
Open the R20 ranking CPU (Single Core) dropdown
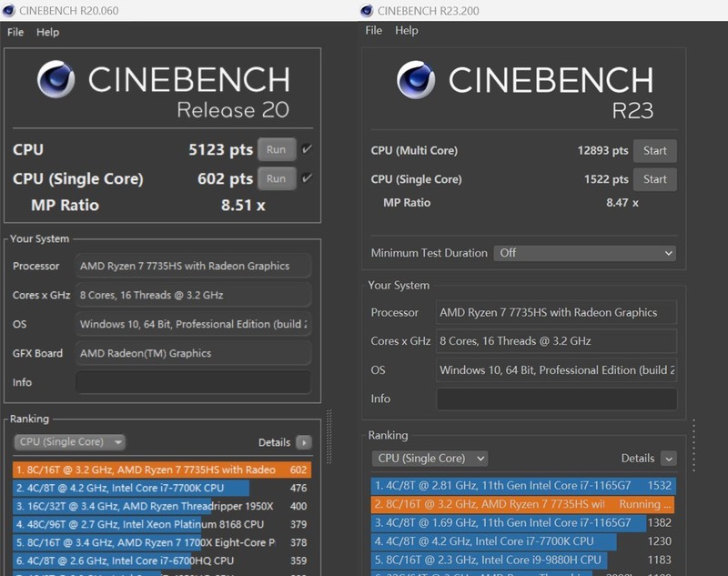point(70,442)
